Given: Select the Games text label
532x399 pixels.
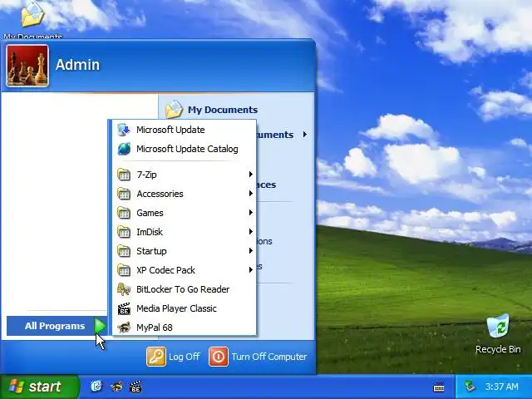Looking at the screenshot, I should point(150,213).
